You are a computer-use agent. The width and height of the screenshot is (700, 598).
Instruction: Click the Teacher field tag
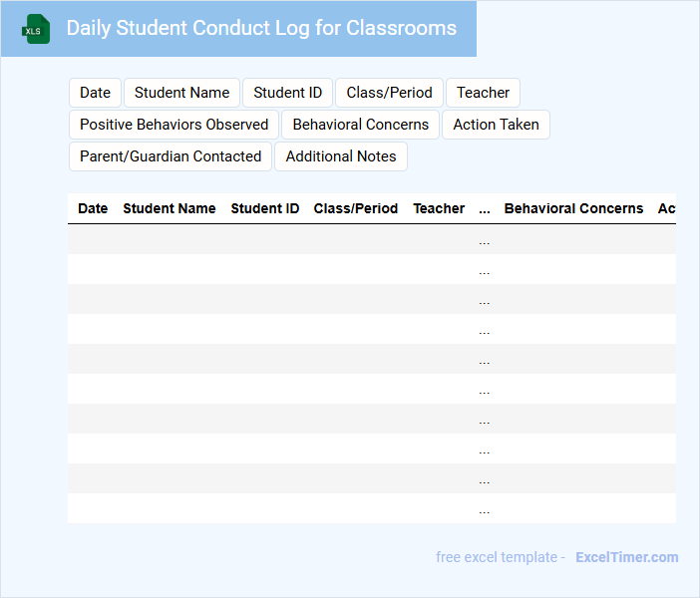483,93
